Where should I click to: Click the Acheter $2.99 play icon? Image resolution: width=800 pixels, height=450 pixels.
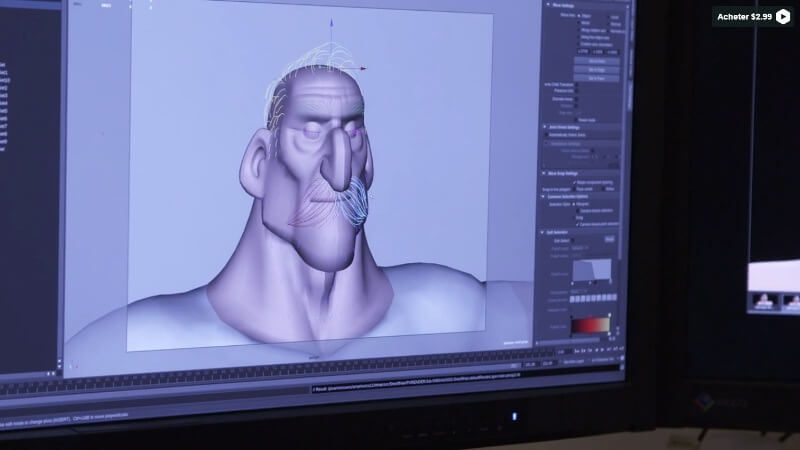click(783, 17)
